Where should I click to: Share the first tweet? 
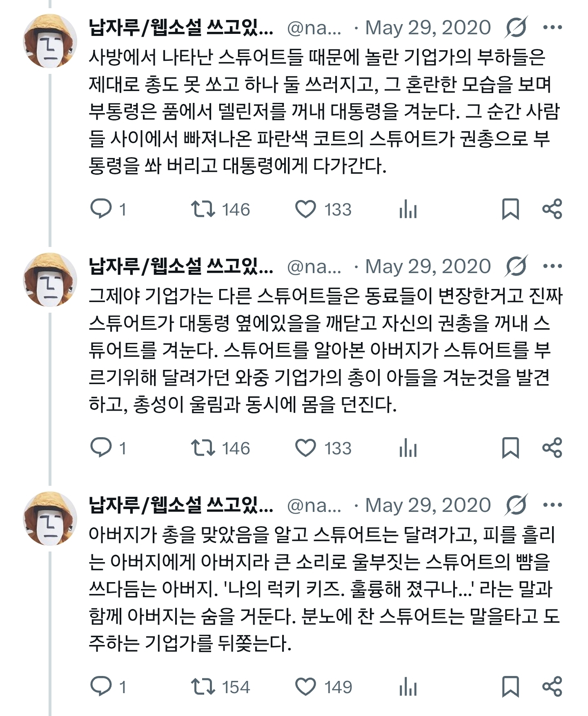[552, 209]
